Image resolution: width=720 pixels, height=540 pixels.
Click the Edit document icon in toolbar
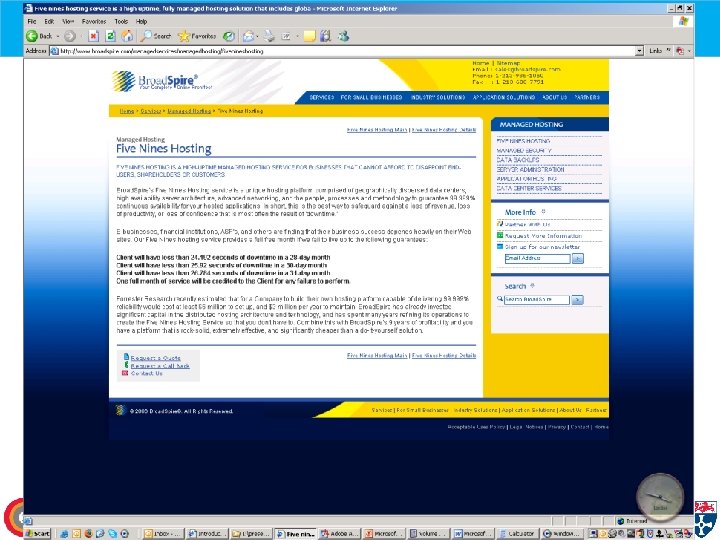coord(286,36)
